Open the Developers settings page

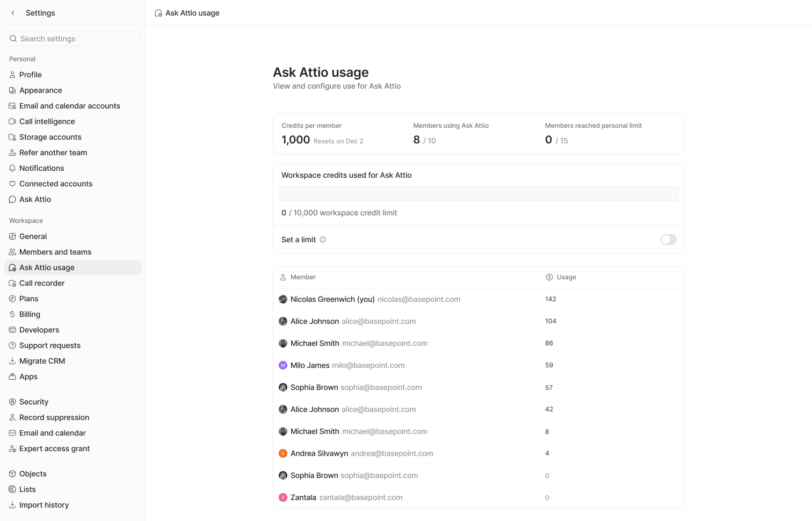(x=39, y=330)
